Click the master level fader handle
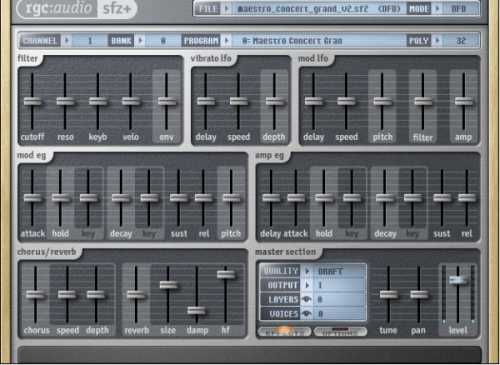Viewport: 500px width, 365px height. coord(458,280)
